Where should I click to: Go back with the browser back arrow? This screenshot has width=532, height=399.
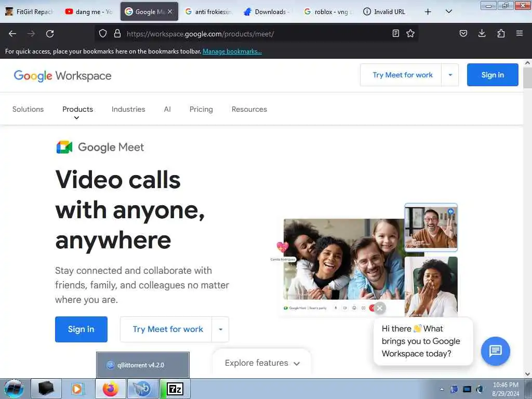point(12,34)
